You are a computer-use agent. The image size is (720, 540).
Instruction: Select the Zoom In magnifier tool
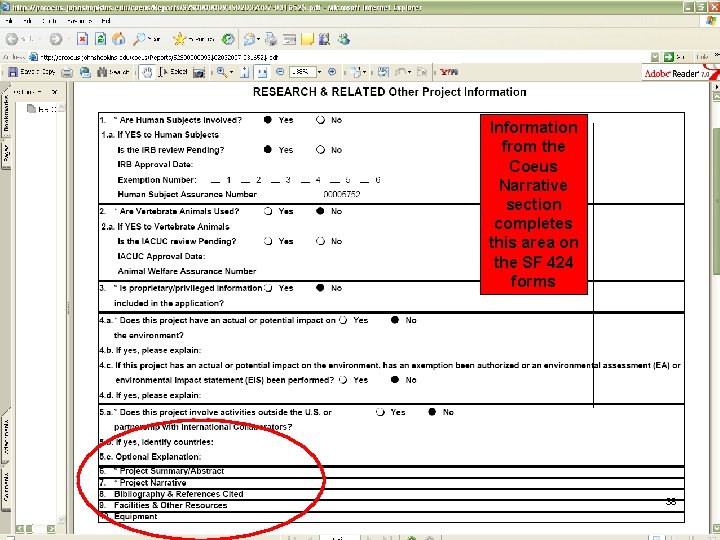pos(222,72)
